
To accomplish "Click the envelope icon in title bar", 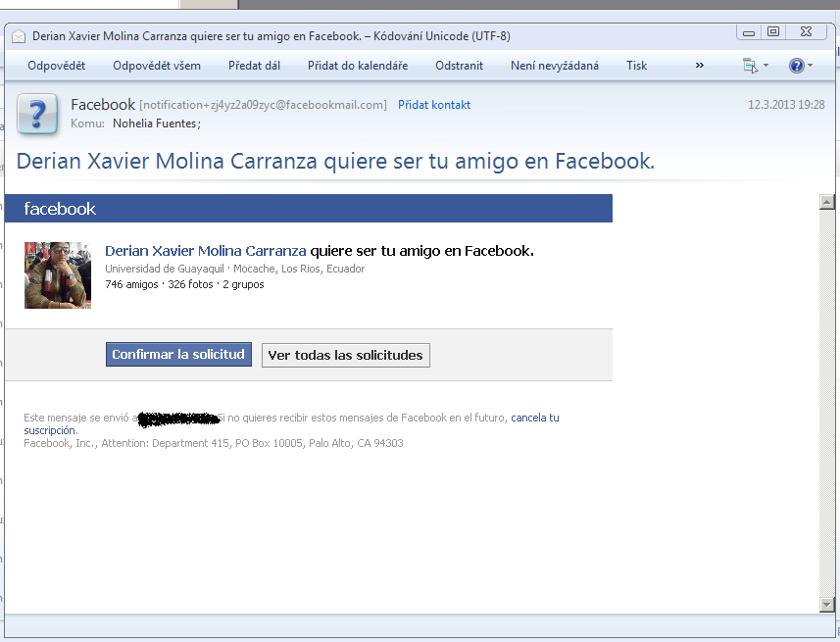I will pos(19,36).
